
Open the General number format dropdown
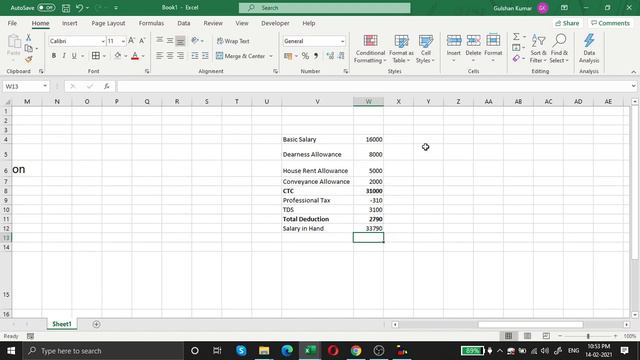coord(342,41)
